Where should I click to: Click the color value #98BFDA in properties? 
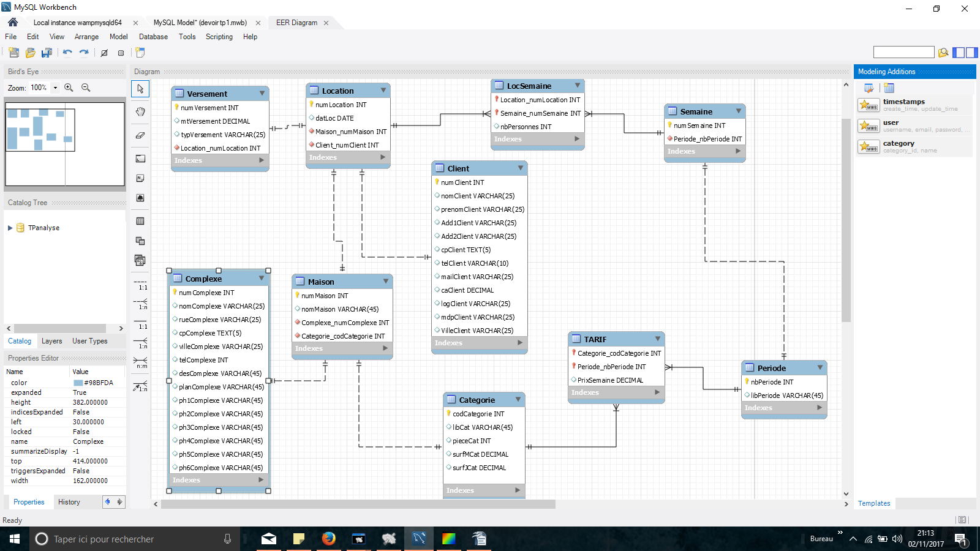coord(98,383)
